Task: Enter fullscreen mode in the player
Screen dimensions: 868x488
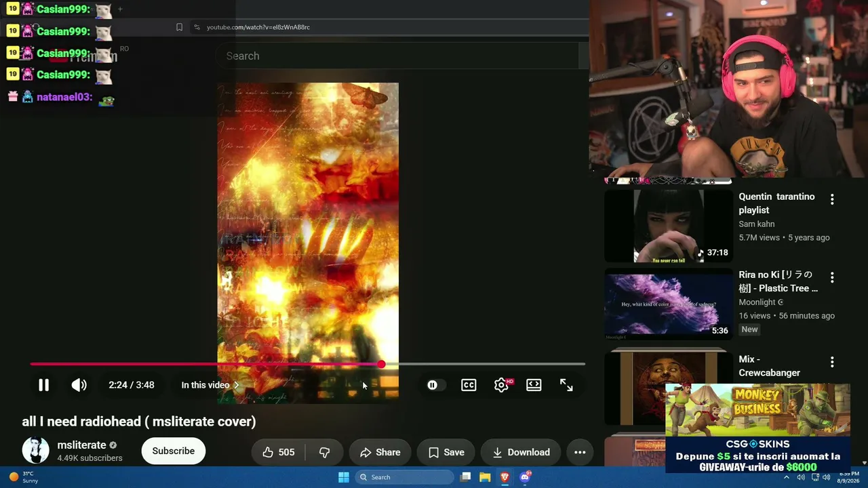Action: click(566, 385)
